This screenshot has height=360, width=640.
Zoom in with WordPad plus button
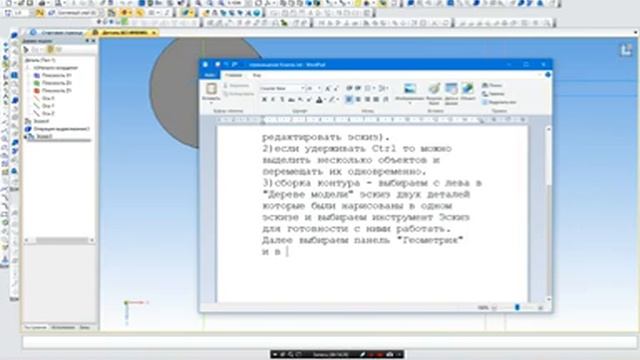(x=540, y=307)
